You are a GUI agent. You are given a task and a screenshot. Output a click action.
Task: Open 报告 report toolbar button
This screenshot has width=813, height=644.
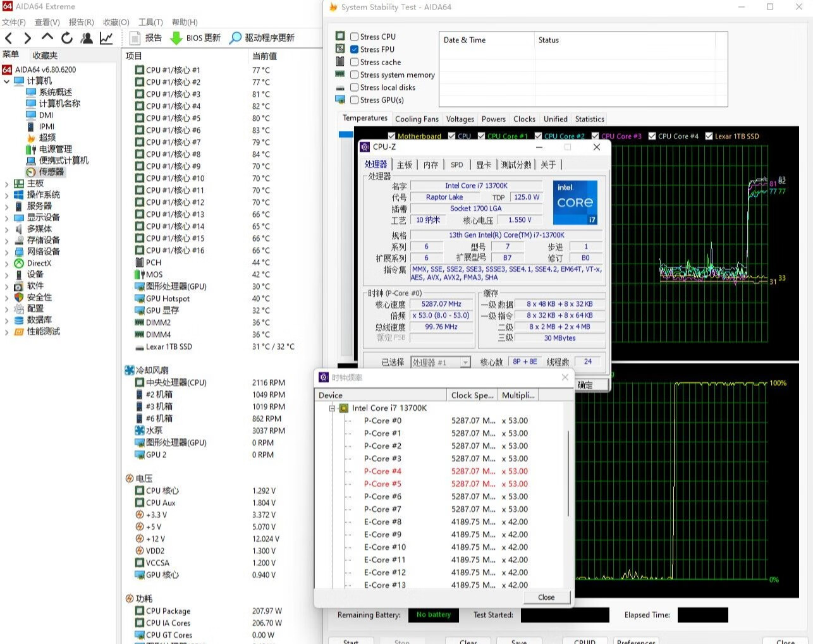tap(145, 38)
